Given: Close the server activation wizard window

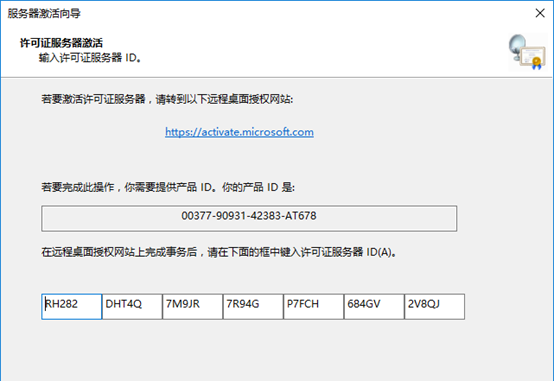Looking at the screenshot, I should 540,13.
